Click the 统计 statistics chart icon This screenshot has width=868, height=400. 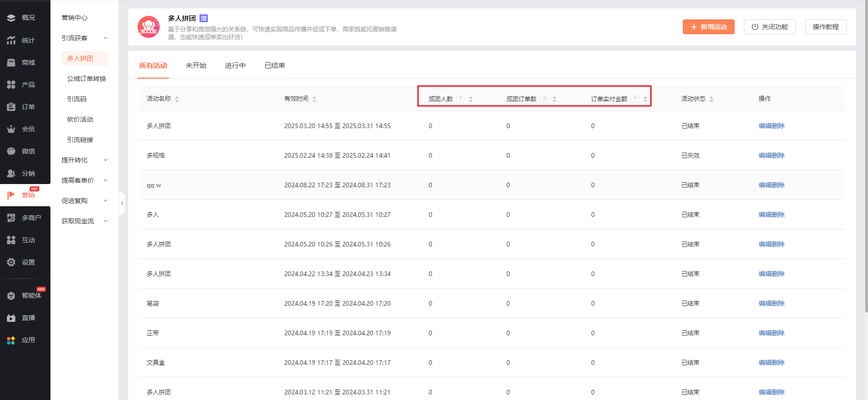click(x=11, y=40)
